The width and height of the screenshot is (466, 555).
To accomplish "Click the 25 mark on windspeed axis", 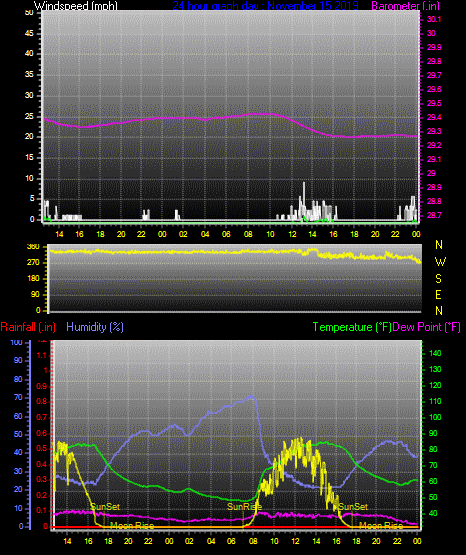I will [x=29, y=116].
